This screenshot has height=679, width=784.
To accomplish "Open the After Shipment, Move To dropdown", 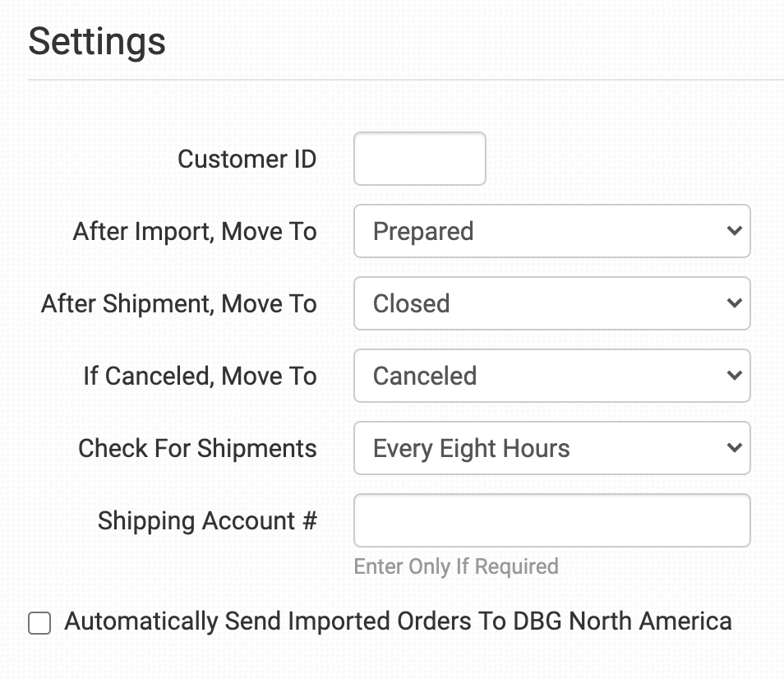I will (x=551, y=303).
